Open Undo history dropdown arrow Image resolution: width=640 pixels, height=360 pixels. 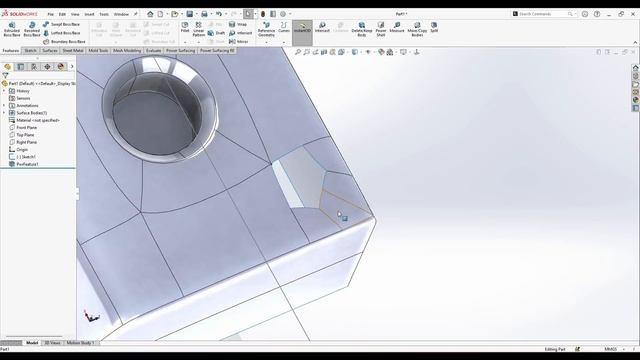point(225,14)
